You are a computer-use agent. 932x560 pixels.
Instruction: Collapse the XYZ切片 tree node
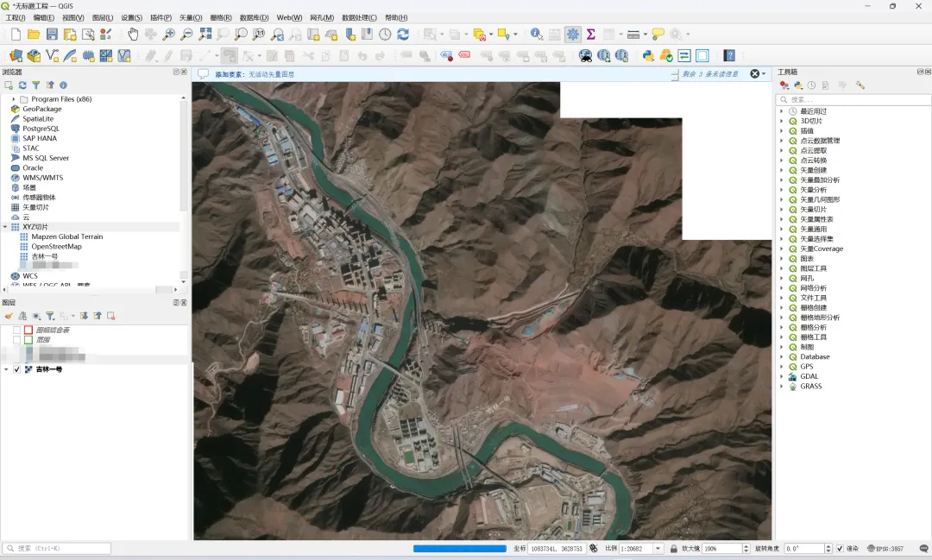pyautogui.click(x=5, y=227)
